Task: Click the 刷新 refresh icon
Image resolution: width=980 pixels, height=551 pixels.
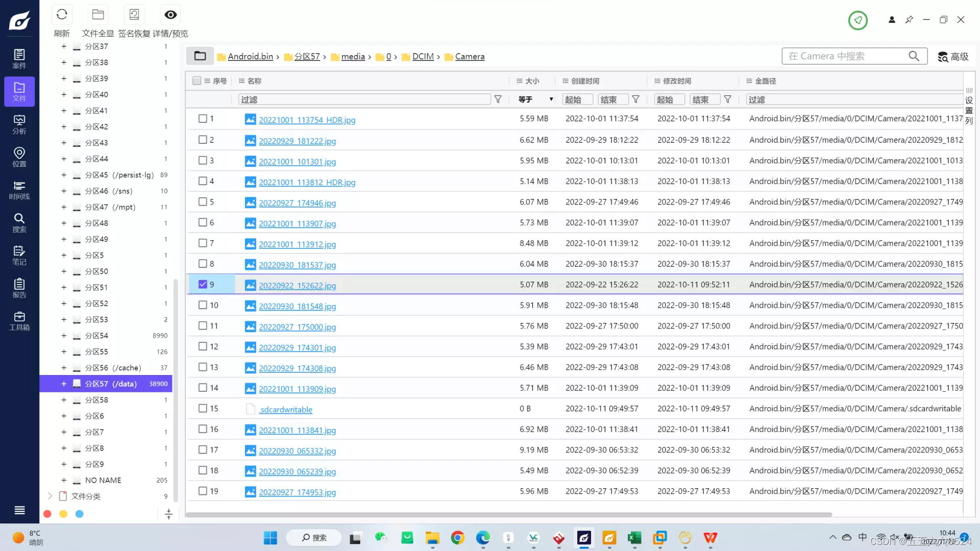Action: pyautogui.click(x=62, y=15)
